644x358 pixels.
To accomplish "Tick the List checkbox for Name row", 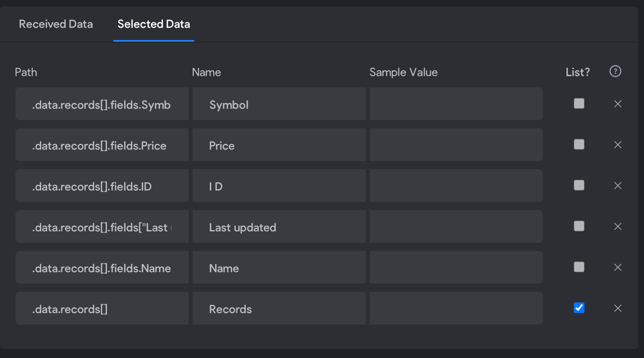I will (x=579, y=267).
